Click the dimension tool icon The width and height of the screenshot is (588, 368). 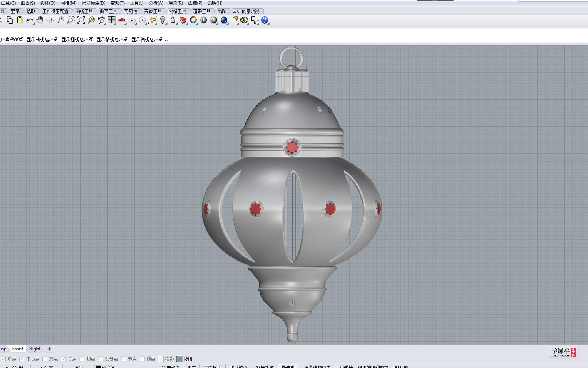click(x=255, y=20)
